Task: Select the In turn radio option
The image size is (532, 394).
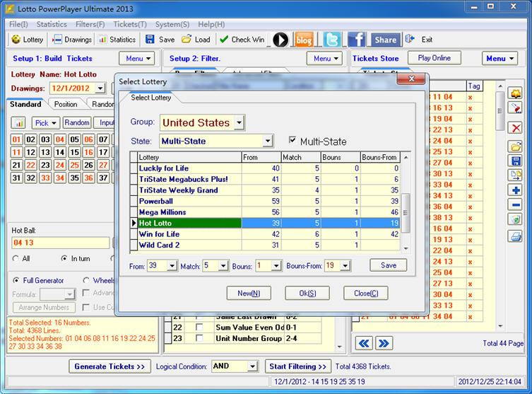Action: pyautogui.click(x=64, y=258)
